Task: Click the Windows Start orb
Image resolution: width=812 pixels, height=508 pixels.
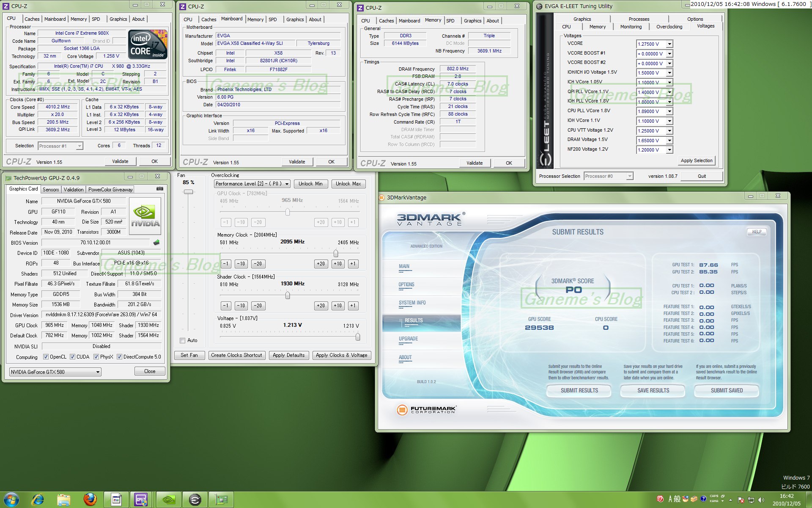Action: point(11,500)
